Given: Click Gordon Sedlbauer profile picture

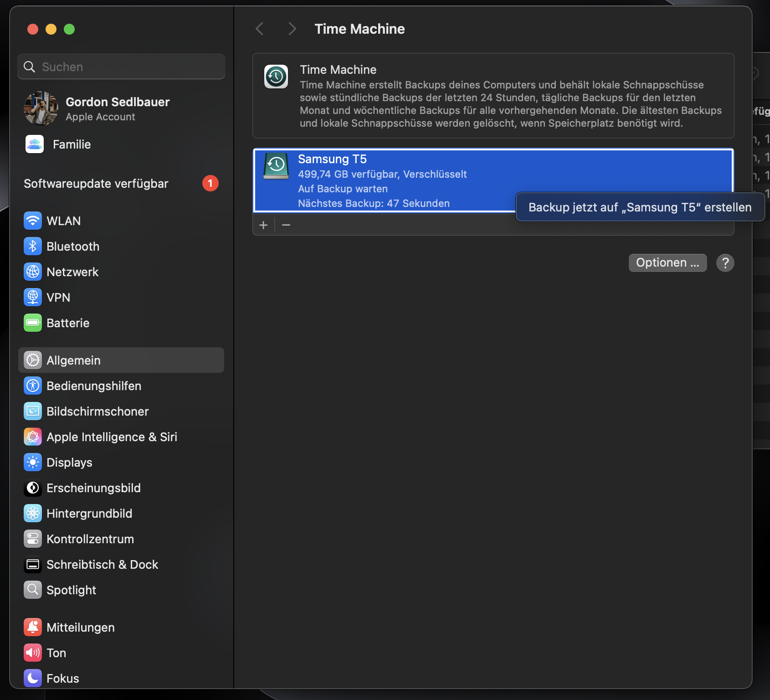Looking at the screenshot, I should tap(41, 108).
